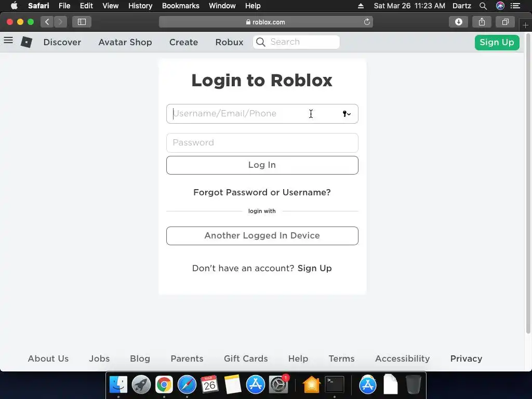Open the Edit menu

[86, 6]
